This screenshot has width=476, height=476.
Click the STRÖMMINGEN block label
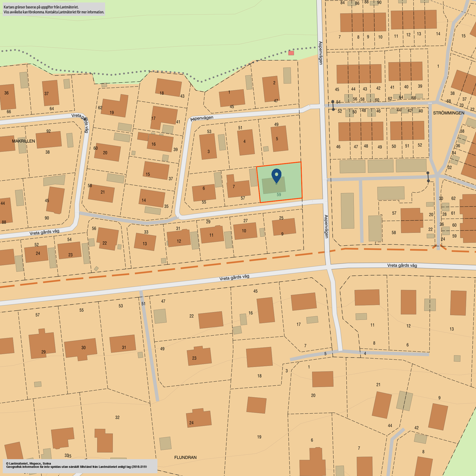click(x=448, y=113)
